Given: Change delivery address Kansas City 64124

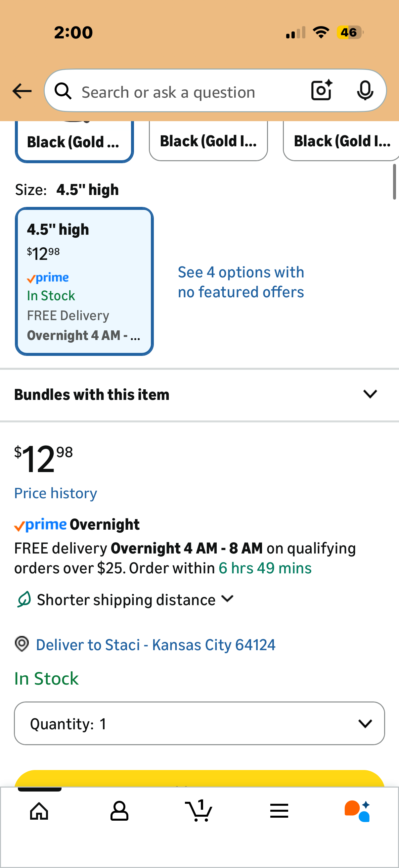Looking at the screenshot, I should click(x=155, y=645).
